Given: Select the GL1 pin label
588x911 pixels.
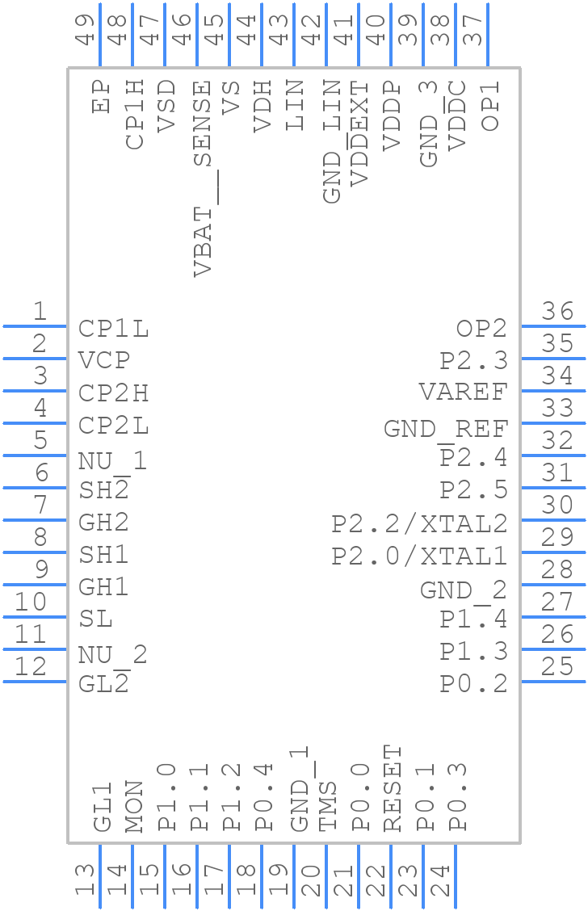Looking at the screenshot, I should pos(102,807).
